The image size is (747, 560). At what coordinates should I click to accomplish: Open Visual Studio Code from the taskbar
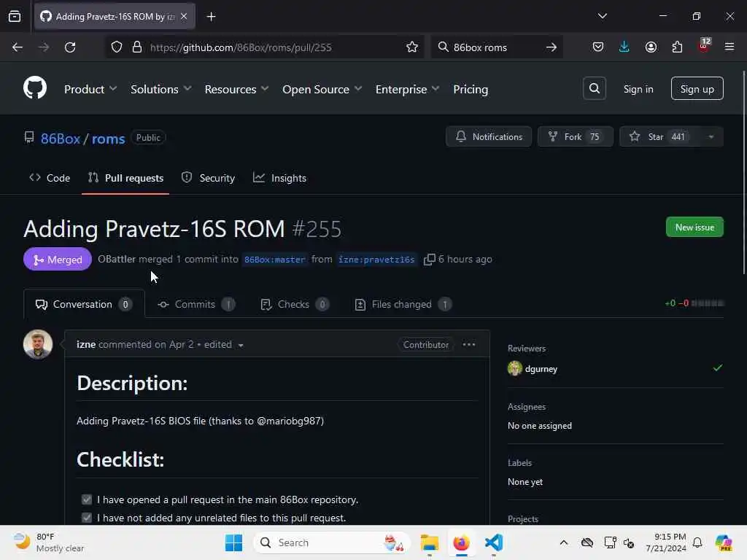coord(494,542)
